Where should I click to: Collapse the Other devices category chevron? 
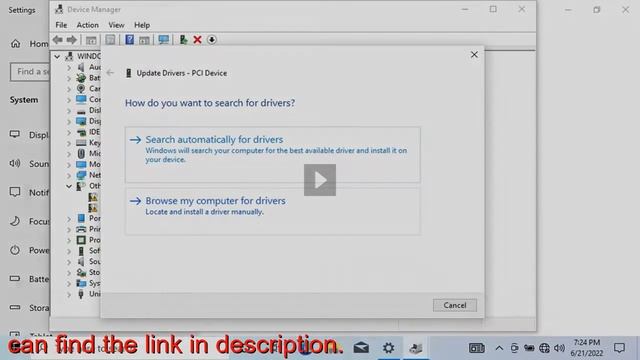69,186
